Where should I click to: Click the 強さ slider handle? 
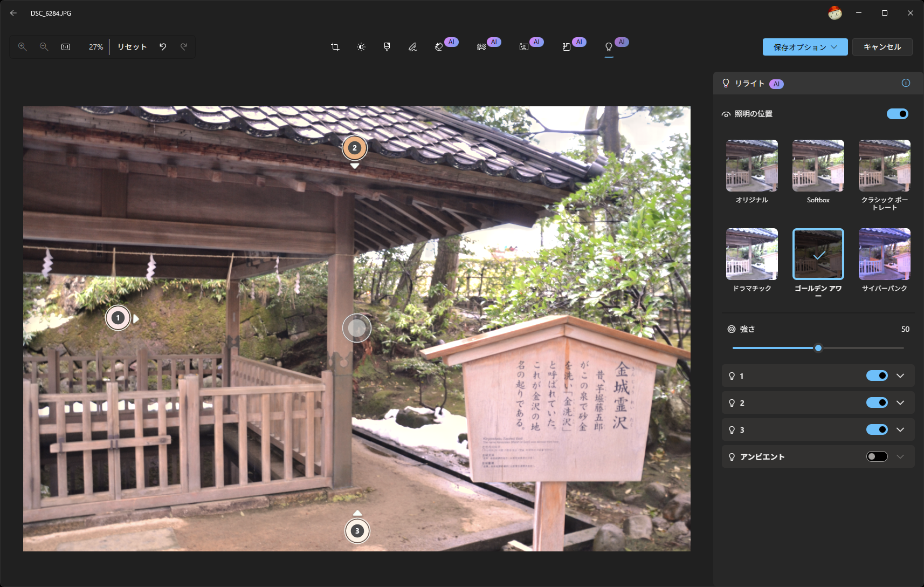[x=818, y=348]
